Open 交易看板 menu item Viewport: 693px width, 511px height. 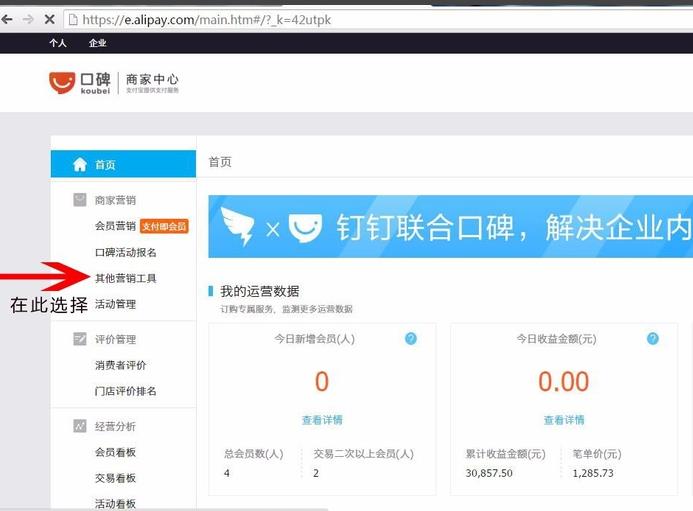pyautogui.click(x=115, y=478)
